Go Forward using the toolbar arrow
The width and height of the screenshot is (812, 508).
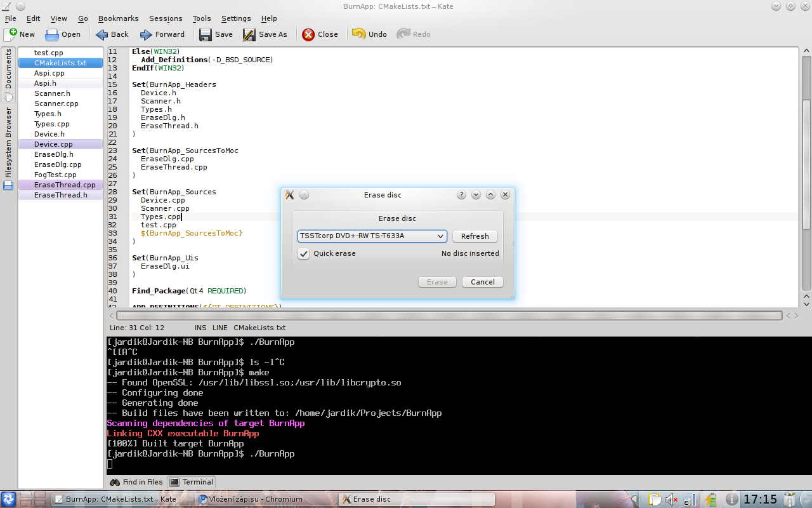[162, 34]
